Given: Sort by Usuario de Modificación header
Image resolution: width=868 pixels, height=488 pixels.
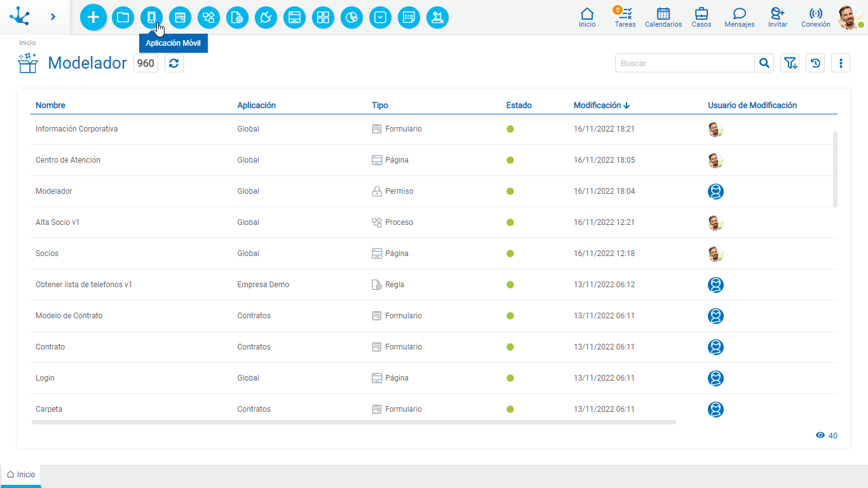Looking at the screenshot, I should pos(752,105).
